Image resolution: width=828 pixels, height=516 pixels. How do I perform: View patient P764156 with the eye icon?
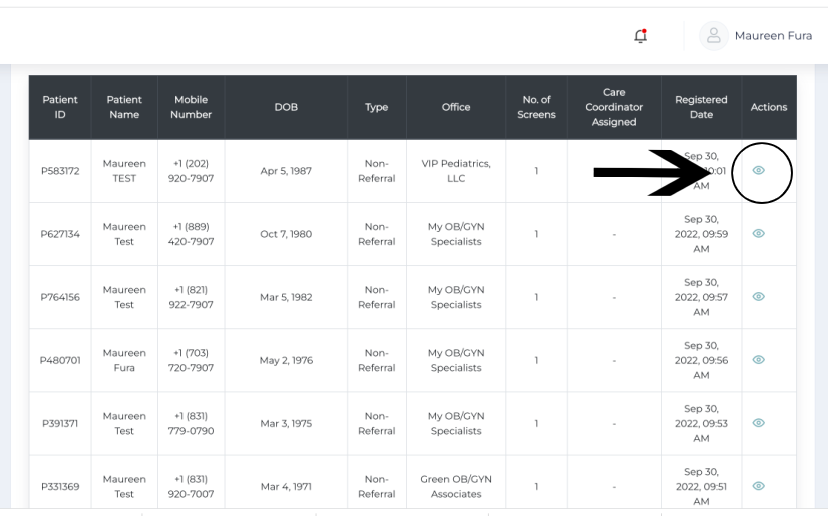[x=758, y=296]
